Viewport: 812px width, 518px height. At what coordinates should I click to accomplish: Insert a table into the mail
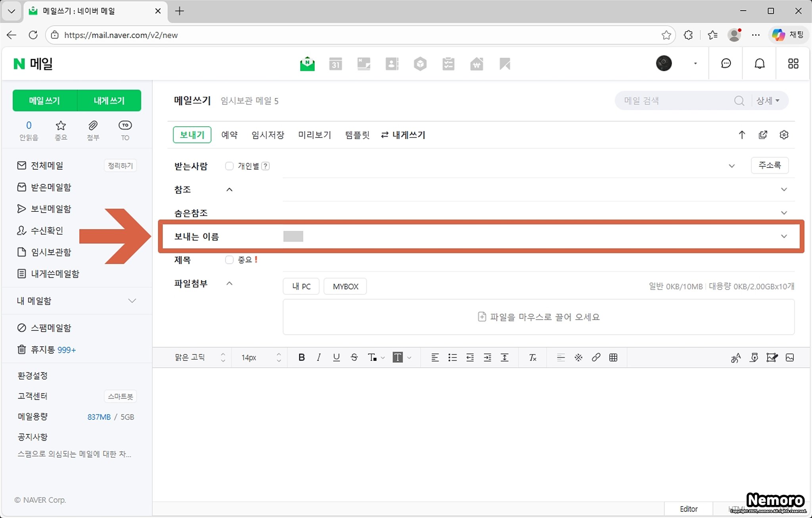coord(613,357)
